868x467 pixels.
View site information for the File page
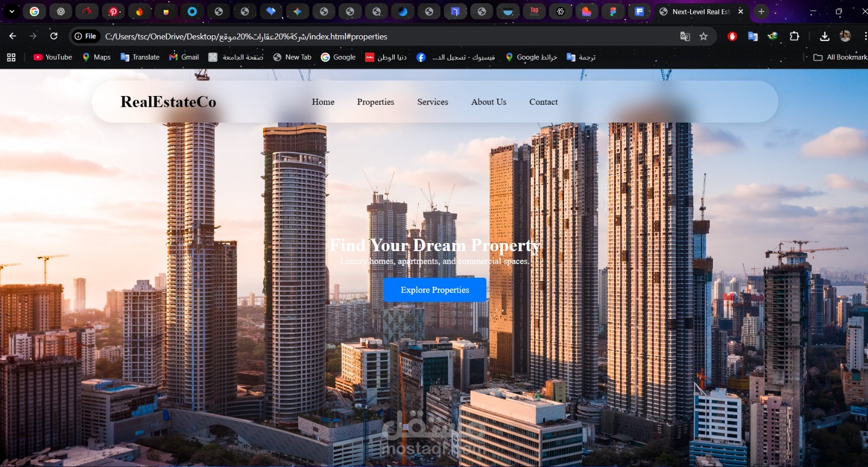86,36
